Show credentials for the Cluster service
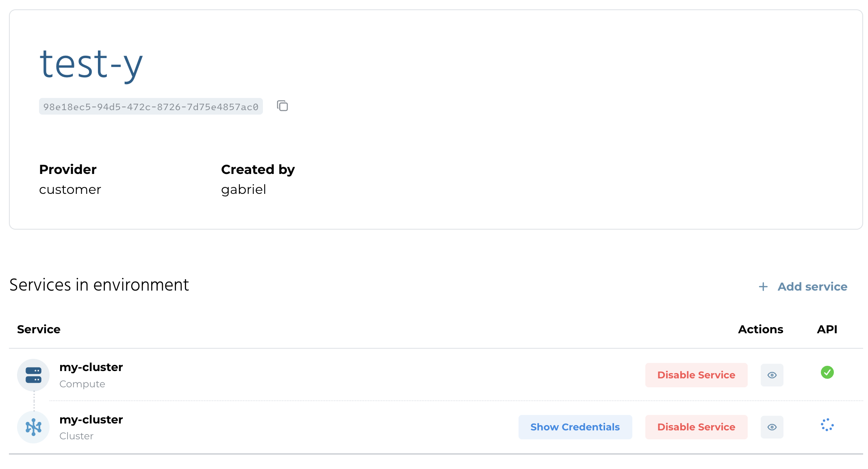 coord(575,427)
